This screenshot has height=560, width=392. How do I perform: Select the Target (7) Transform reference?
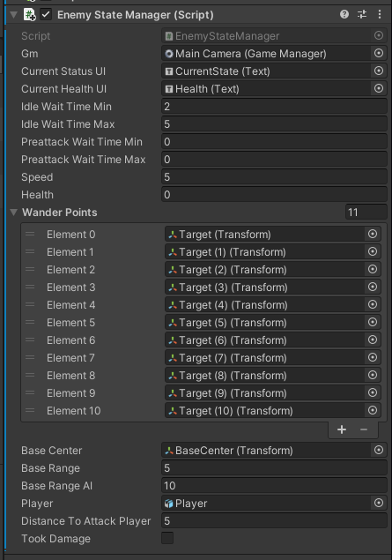pos(265,357)
